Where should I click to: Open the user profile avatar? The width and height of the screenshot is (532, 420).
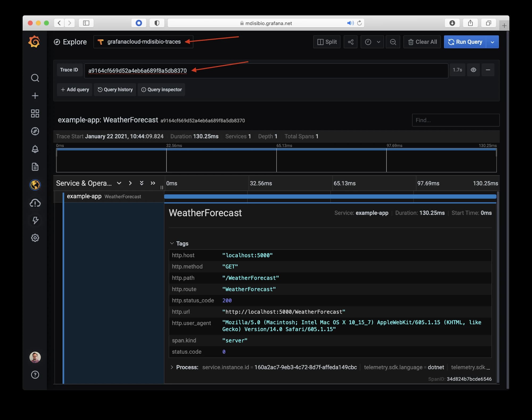35,357
